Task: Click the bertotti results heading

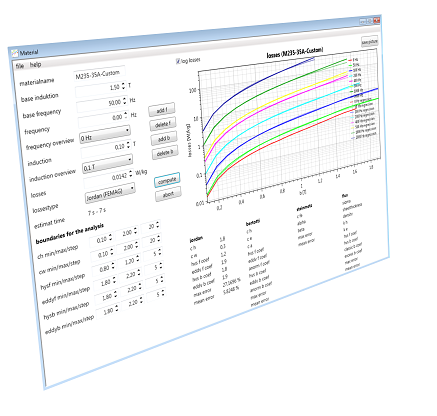Action: [x=253, y=222]
